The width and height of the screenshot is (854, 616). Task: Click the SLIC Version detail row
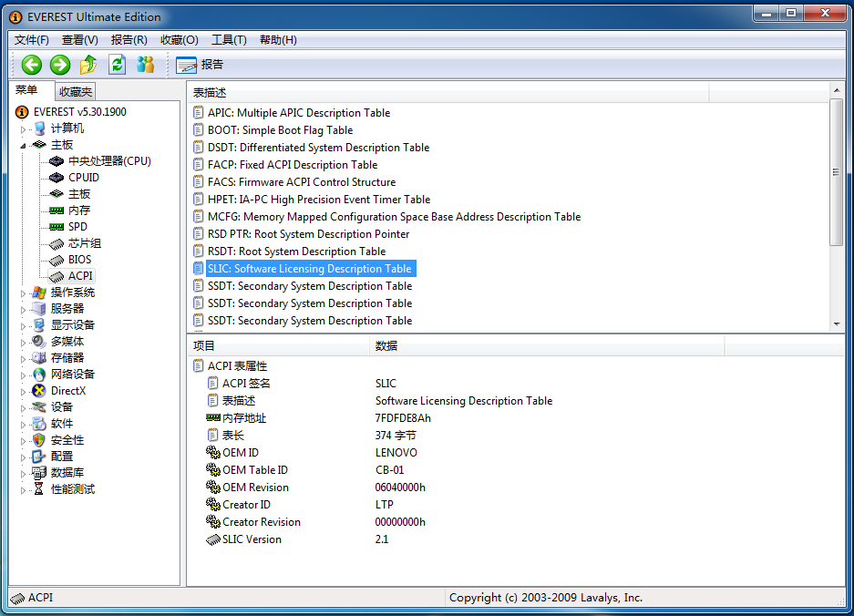(298, 539)
